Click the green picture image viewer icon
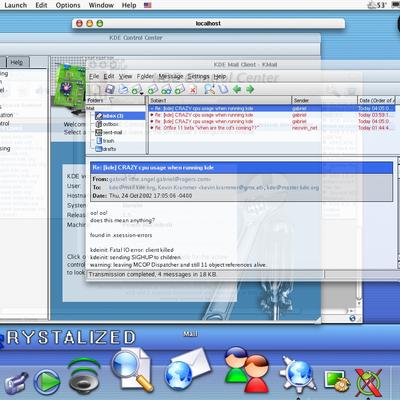The width and height of the screenshot is (400, 400). click(337, 381)
